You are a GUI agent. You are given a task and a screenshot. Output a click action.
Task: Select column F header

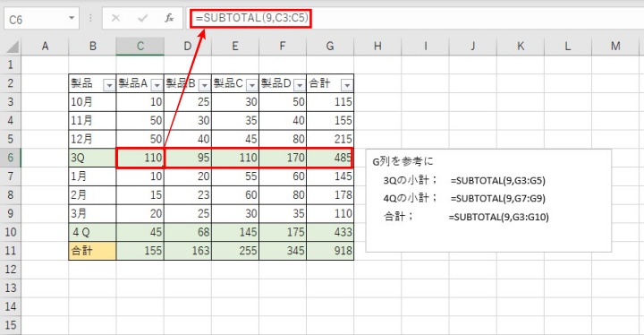point(283,46)
